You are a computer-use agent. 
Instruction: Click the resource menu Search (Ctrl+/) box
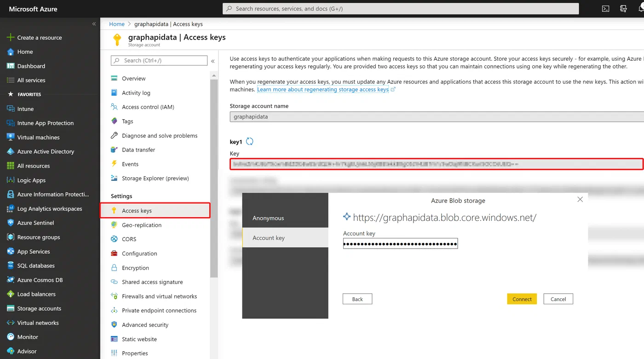click(159, 61)
